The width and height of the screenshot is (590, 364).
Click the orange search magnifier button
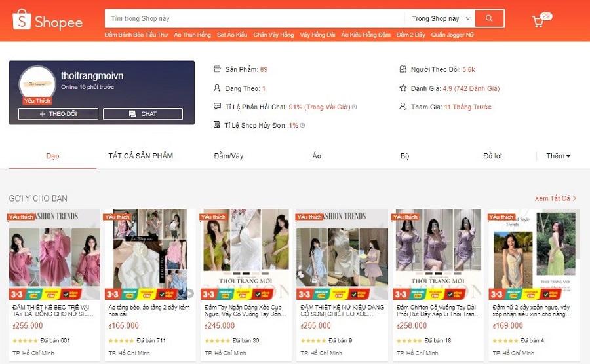click(x=489, y=18)
